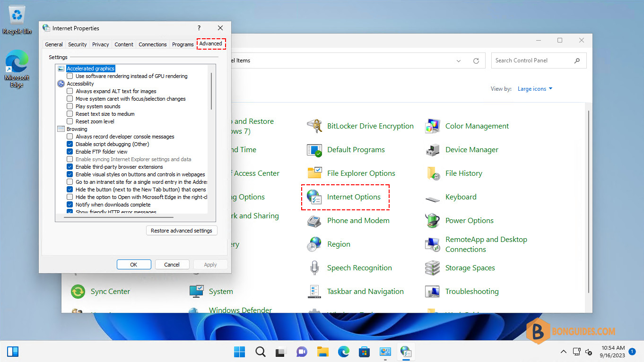The image size is (644, 362).
Task: Show hidden icons in system tray
Action: (564, 352)
